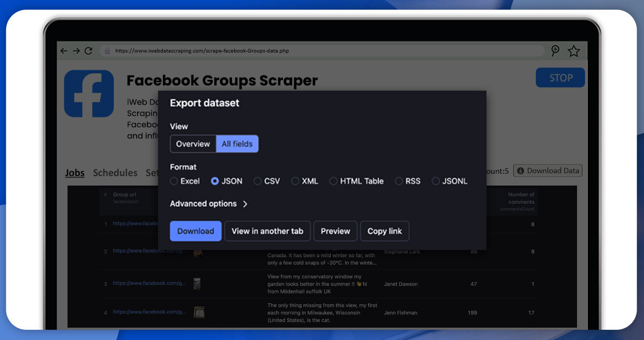This screenshot has width=644, height=340.
Task: Switch view to Overview
Action: pos(193,144)
